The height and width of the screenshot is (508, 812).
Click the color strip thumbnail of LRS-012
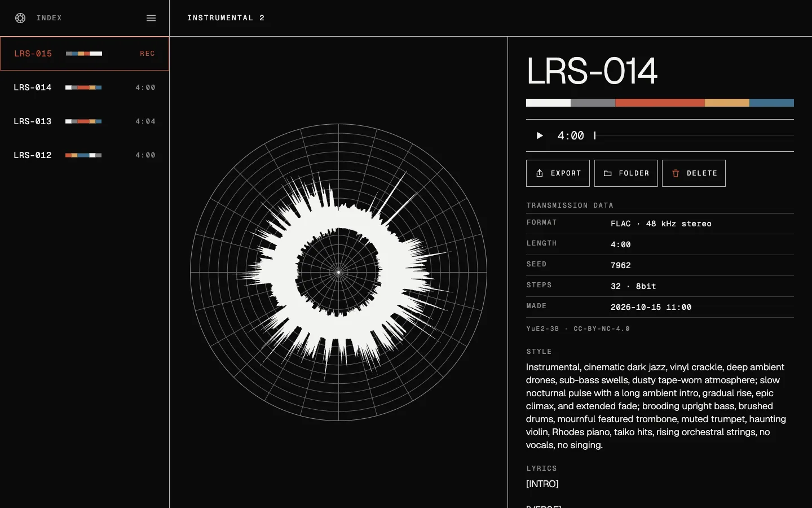pyautogui.click(x=83, y=155)
